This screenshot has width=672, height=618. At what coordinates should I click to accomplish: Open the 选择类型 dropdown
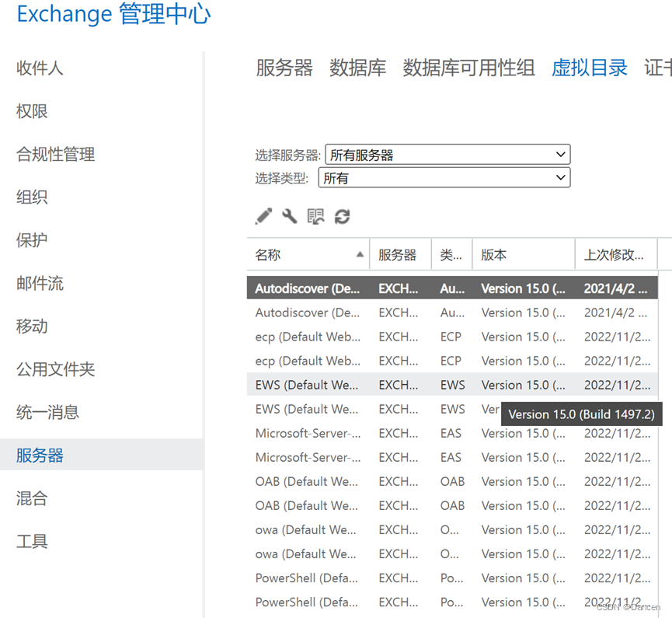click(x=444, y=177)
